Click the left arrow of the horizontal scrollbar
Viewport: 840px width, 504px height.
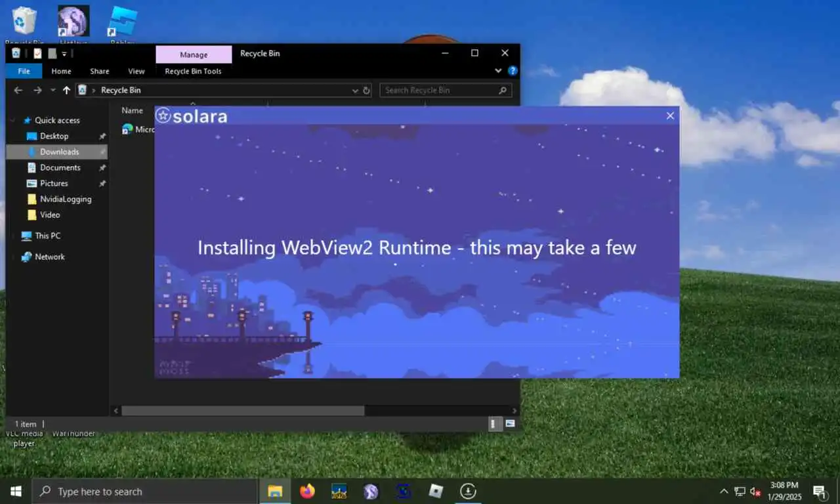116,411
